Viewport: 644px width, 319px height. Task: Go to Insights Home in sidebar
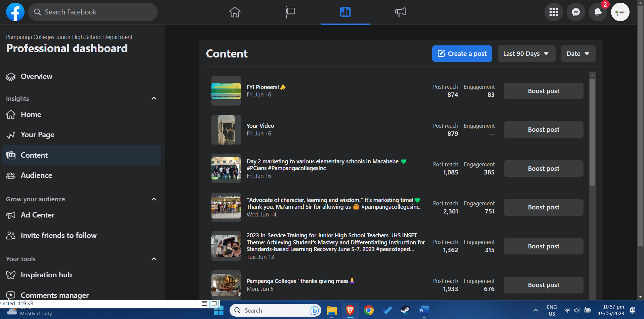pos(82,115)
